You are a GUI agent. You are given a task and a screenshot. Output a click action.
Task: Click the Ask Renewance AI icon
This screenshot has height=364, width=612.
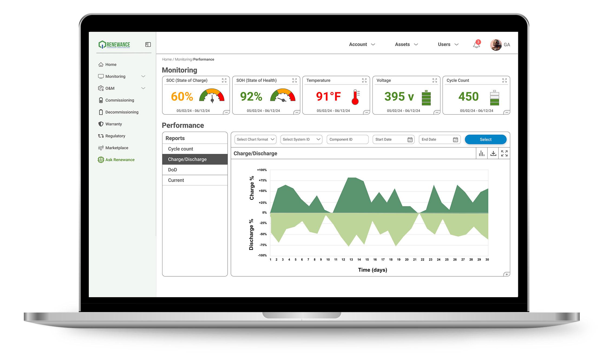point(101,160)
